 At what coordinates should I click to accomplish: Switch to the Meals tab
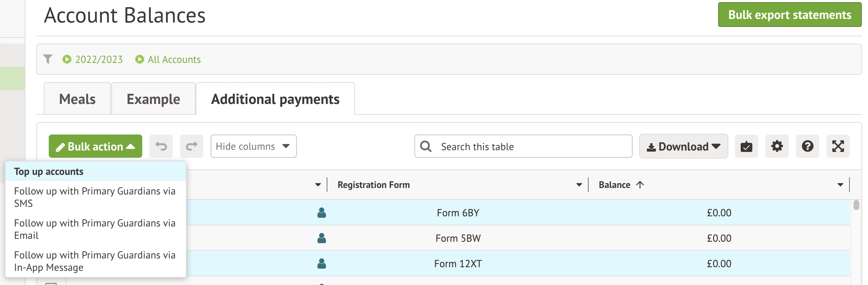[77, 99]
